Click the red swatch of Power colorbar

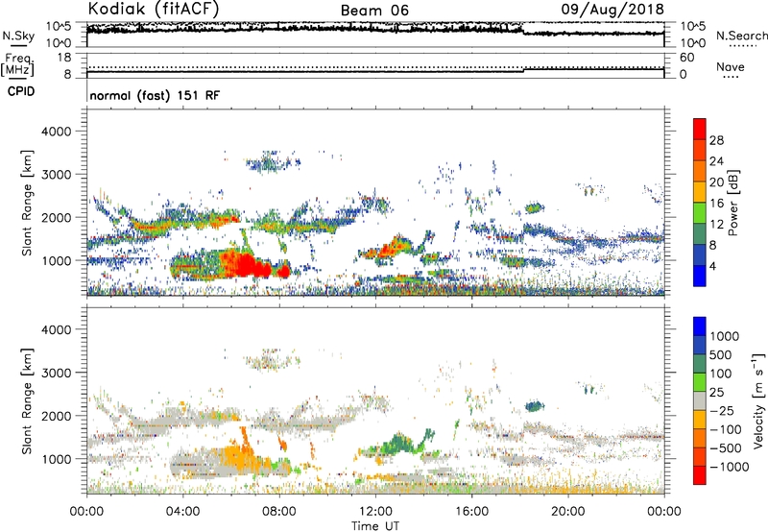pyautogui.click(x=700, y=129)
